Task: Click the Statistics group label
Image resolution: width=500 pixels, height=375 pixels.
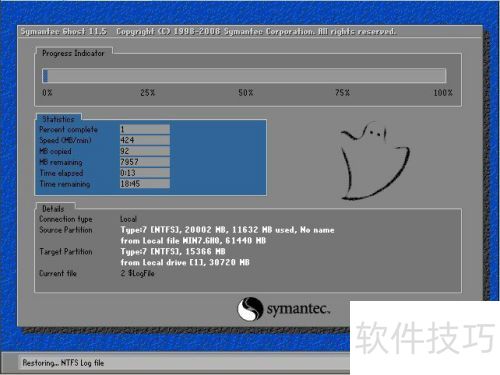Action: [x=58, y=119]
